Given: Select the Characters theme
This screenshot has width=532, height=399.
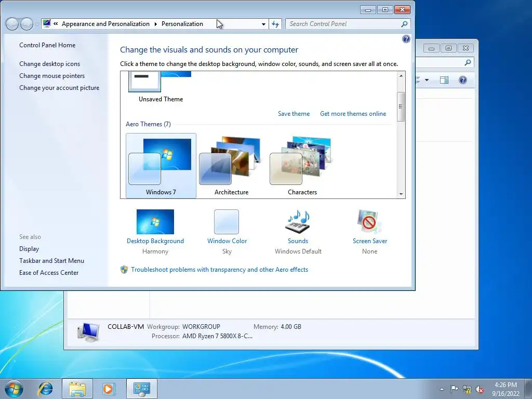Looking at the screenshot, I should (302, 166).
